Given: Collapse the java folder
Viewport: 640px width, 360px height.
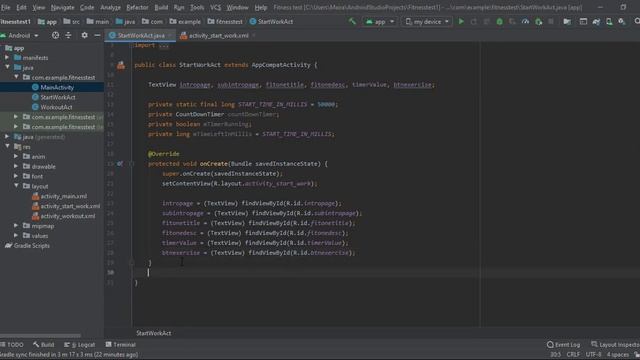Looking at the screenshot, I should point(7,67).
